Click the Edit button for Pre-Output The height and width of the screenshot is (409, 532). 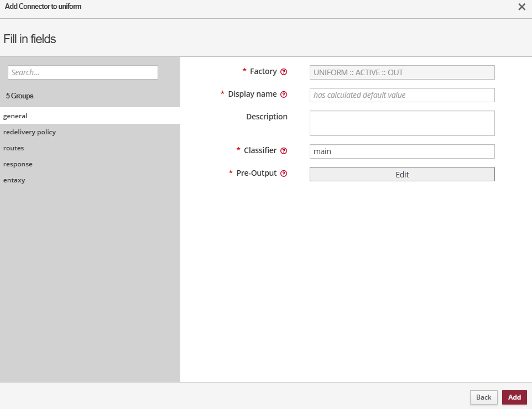coord(402,174)
